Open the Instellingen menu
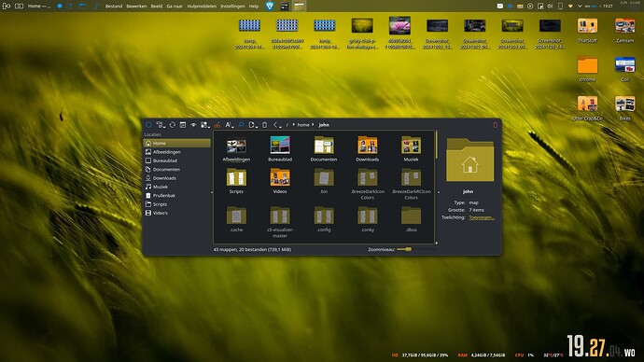644x362 pixels. [x=232, y=7]
